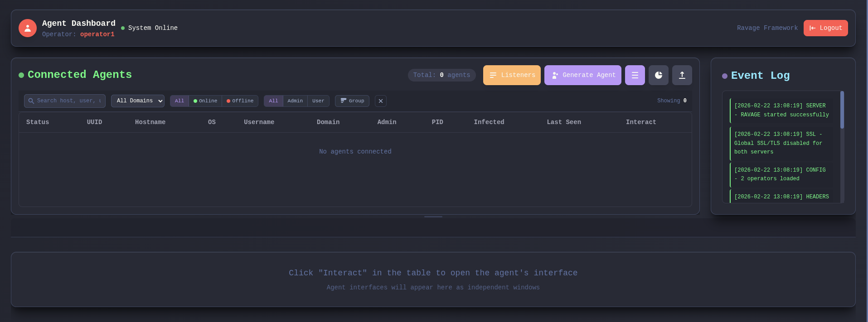Viewport: 868px width, 322px height.
Task: Click the SERVER RAVAGE started log entry
Action: pyautogui.click(x=781, y=110)
